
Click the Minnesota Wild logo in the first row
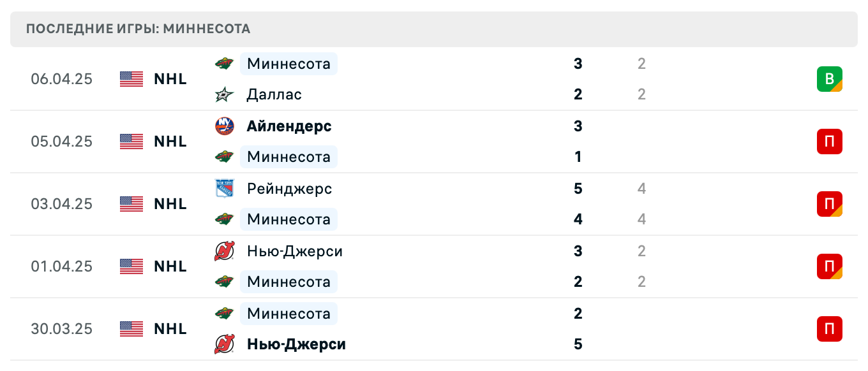coord(225,64)
